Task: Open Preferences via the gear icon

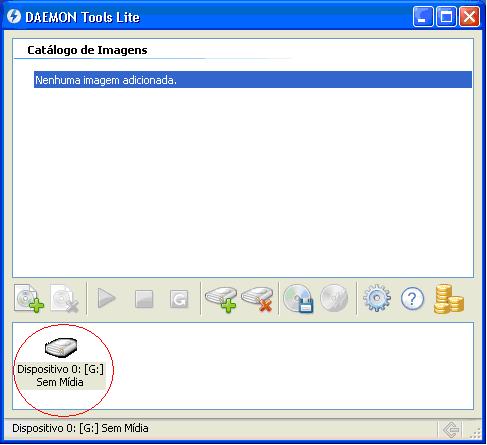Action: pyautogui.click(x=377, y=298)
